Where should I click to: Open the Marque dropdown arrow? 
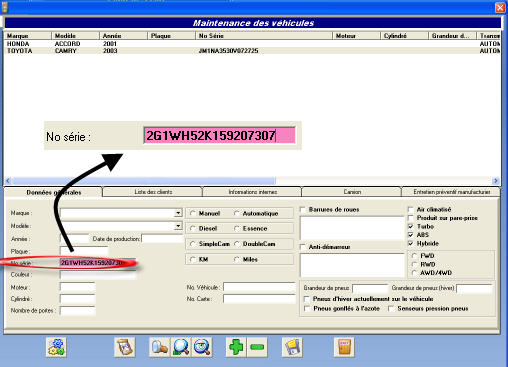click(178, 213)
